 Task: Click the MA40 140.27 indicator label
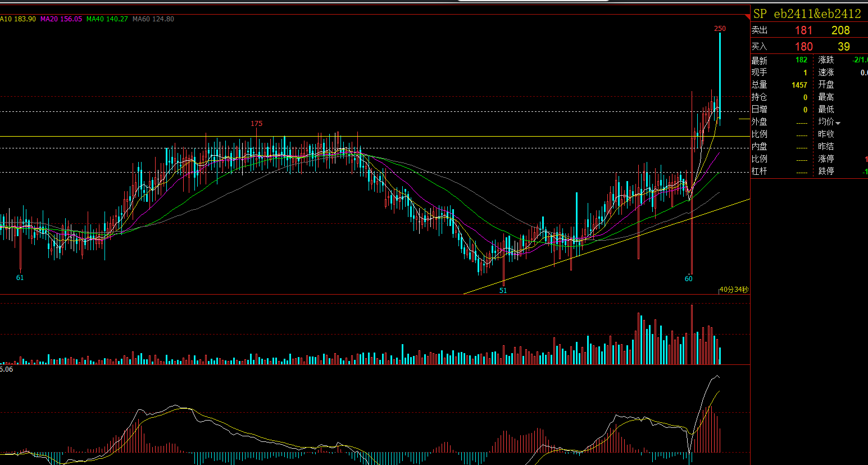[x=107, y=19]
